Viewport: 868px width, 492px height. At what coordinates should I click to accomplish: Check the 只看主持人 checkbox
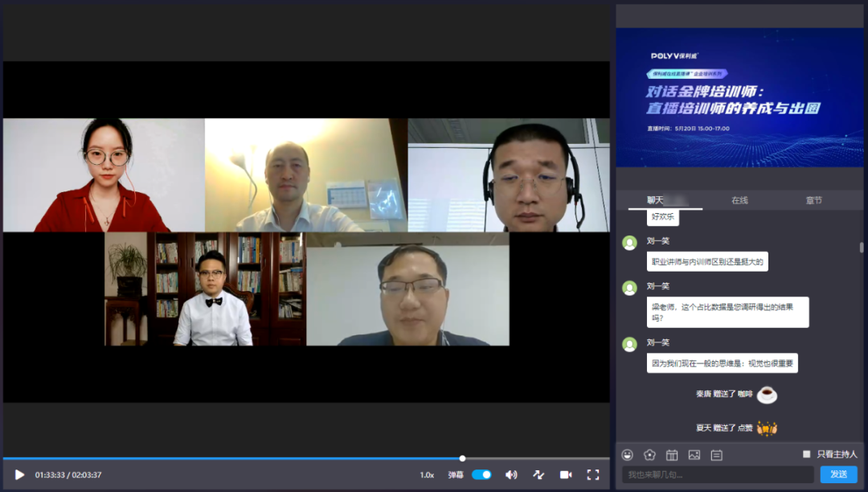[807, 454]
